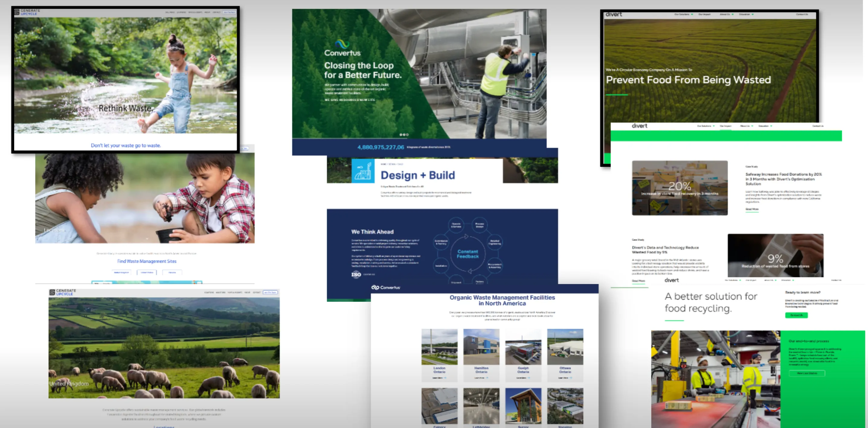Open Our Impact tab on divert case study page
Screen dimensions: 868x428
725,126
